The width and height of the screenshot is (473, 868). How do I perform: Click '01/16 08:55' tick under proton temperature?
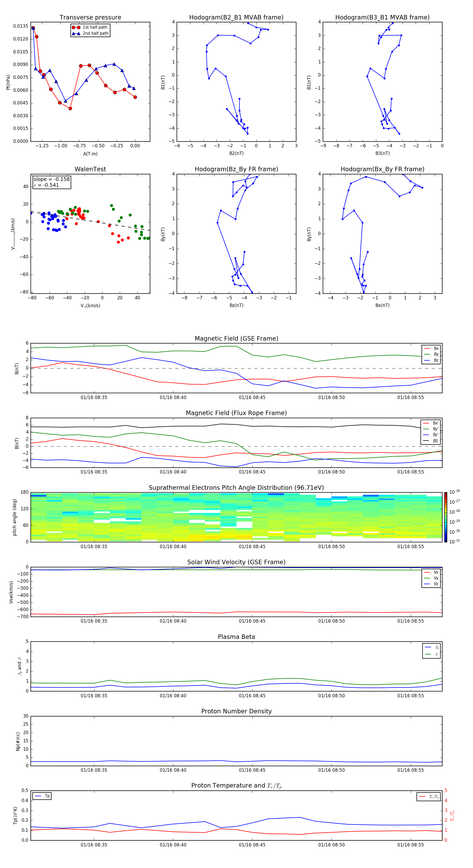coord(410,845)
